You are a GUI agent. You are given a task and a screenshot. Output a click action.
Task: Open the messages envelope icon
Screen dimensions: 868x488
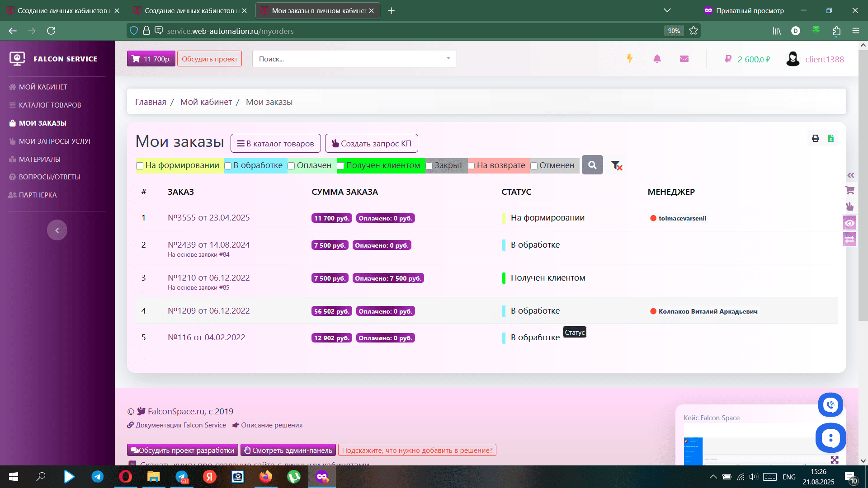point(684,59)
